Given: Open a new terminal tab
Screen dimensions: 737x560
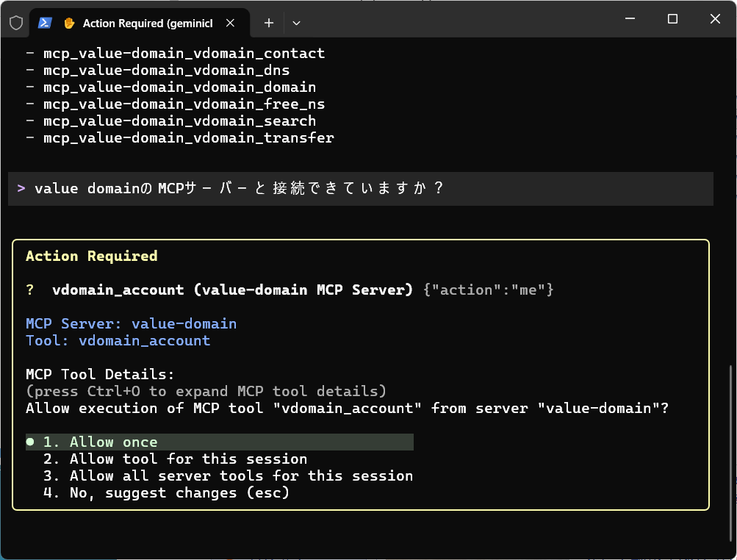Looking at the screenshot, I should coord(269,23).
